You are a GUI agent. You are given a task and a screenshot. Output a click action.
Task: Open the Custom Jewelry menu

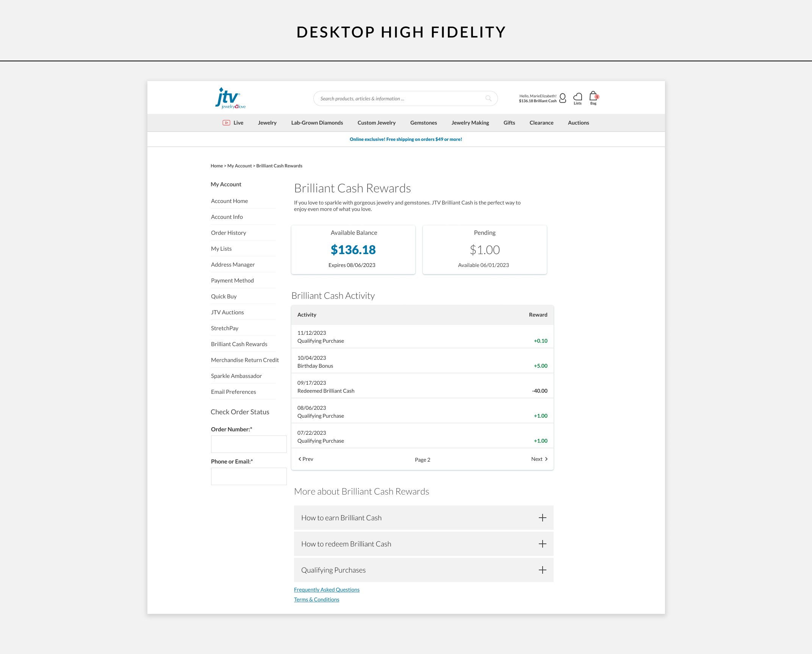(x=376, y=123)
